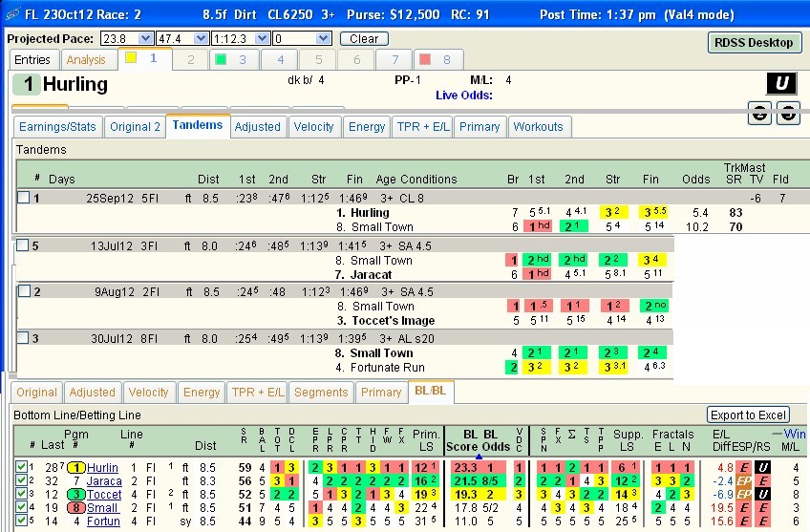Uncheck the Toccet row checkbox in Bottom Line
Viewport: 810px width, 532px height.
(x=21, y=494)
